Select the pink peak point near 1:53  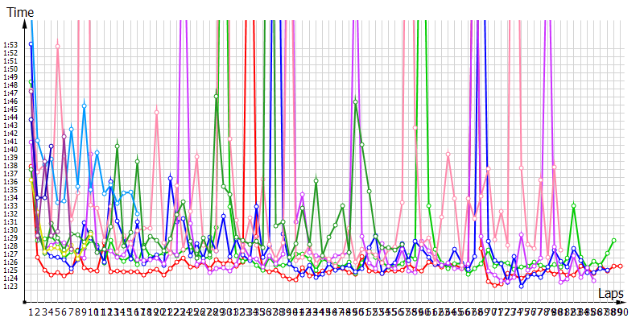coord(58,46)
